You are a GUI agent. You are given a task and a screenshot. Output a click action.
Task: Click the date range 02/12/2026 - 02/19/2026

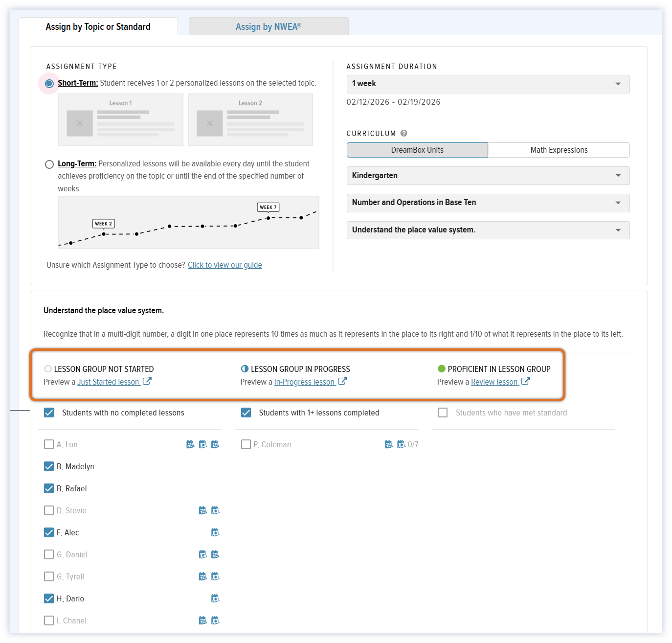[x=393, y=102]
